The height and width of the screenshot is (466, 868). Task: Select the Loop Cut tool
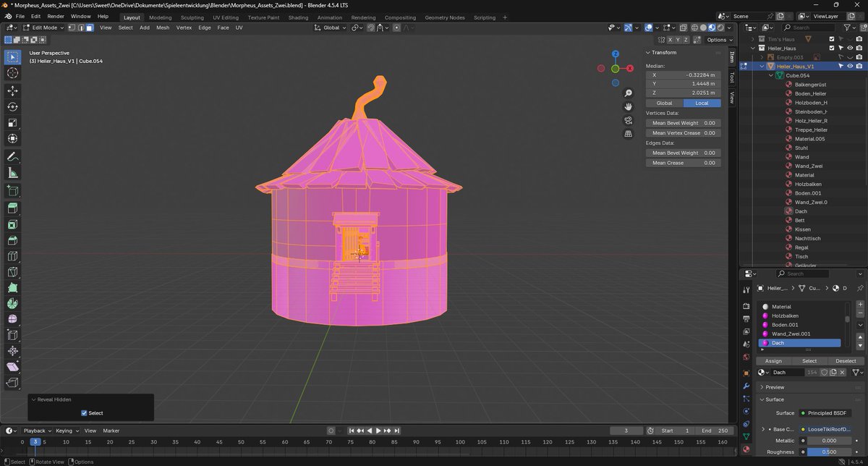(x=13, y=256)
